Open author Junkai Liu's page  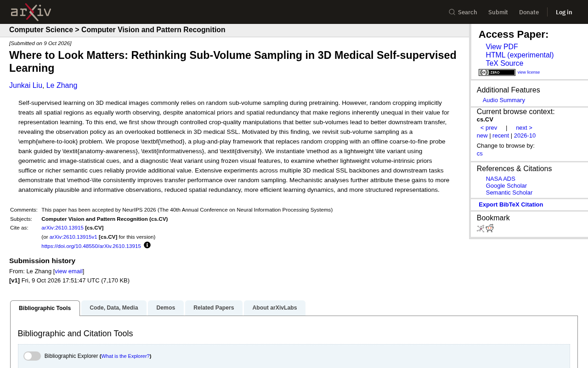point(26,86)
